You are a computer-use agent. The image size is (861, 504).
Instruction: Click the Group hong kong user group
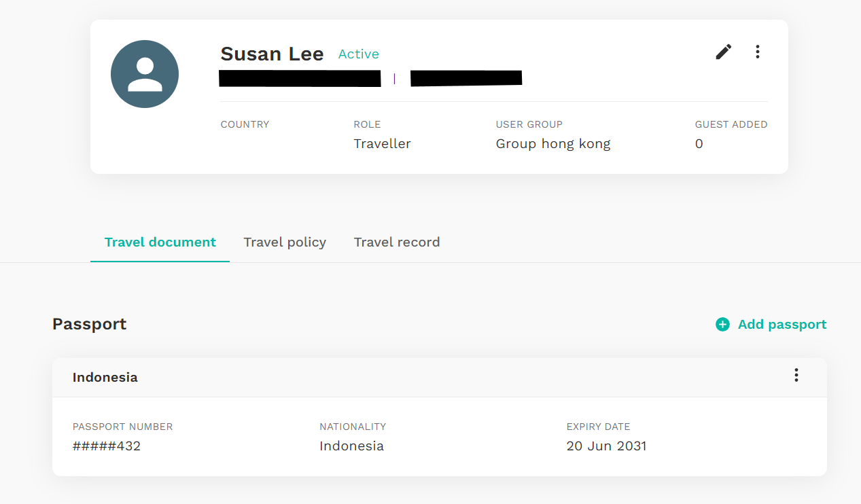(x=553, y=144)
